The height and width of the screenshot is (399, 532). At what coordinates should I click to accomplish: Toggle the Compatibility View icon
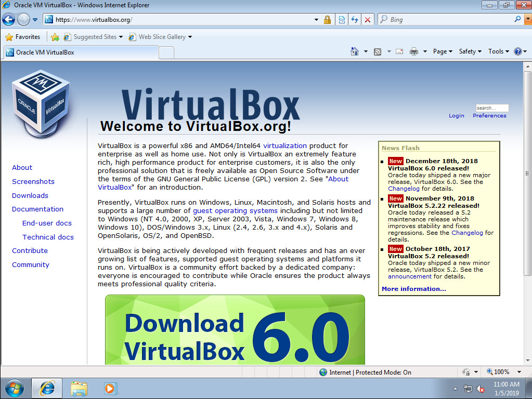click(x=342, y=20)
